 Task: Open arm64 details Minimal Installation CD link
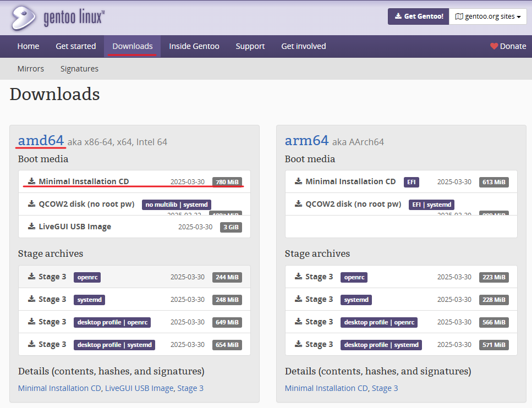tap(326, 388)
